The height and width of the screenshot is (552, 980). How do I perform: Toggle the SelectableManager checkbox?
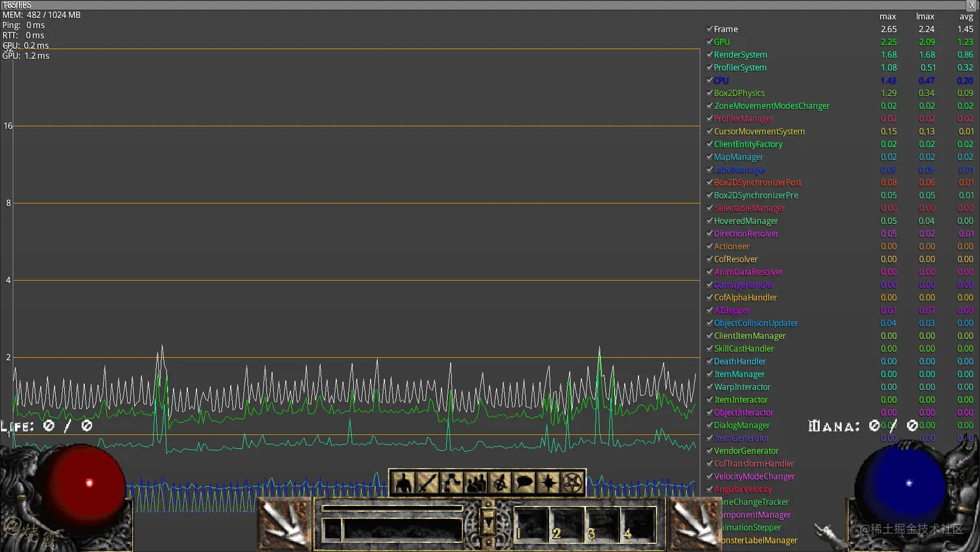click(x=710, y=208)
